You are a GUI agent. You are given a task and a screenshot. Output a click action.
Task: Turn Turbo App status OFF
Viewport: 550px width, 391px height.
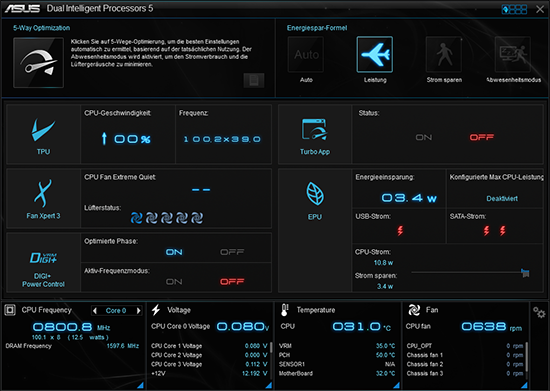[482, 137]
